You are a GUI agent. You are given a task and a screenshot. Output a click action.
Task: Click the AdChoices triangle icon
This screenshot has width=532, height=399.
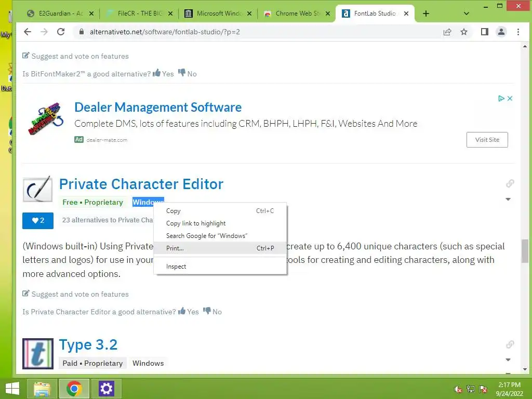[501, 98]
